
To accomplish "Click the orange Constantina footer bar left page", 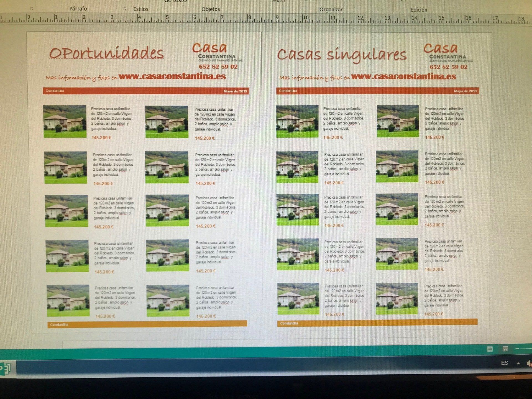I will (x=147, y=324).
